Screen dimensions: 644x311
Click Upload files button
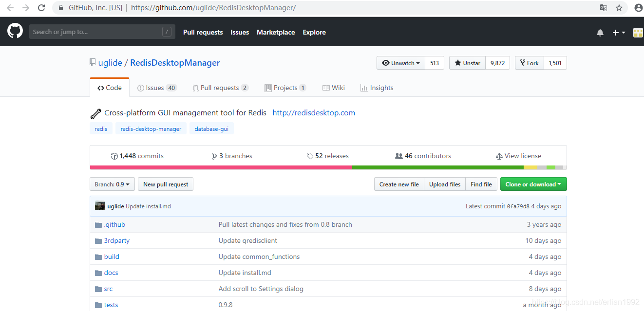(445, 184)
